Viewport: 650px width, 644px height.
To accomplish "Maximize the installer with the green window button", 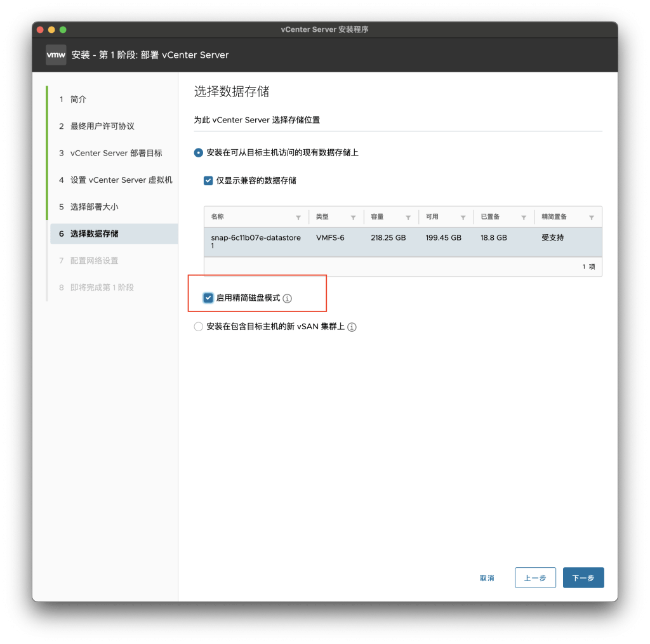I will (x=63, y=29).
